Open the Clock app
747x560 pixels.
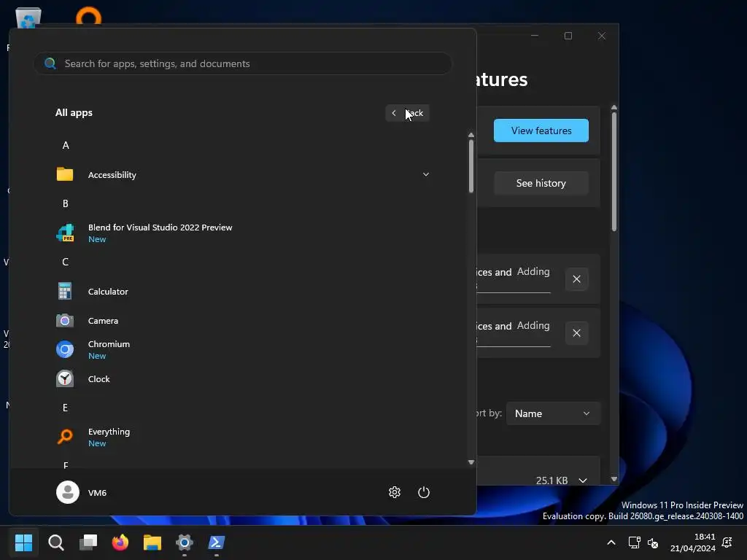point(243,379)
